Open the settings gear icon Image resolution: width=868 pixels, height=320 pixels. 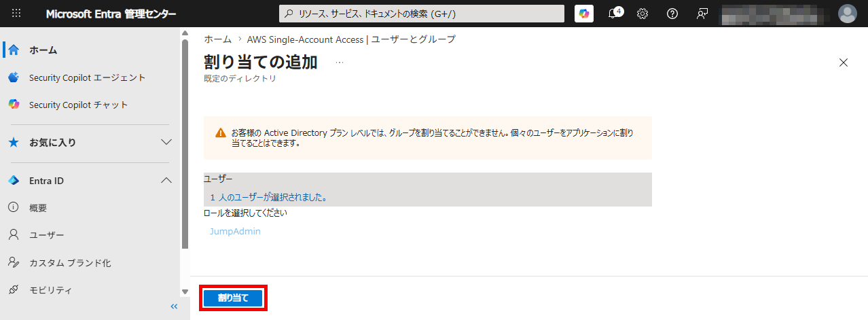click(643, 14)
